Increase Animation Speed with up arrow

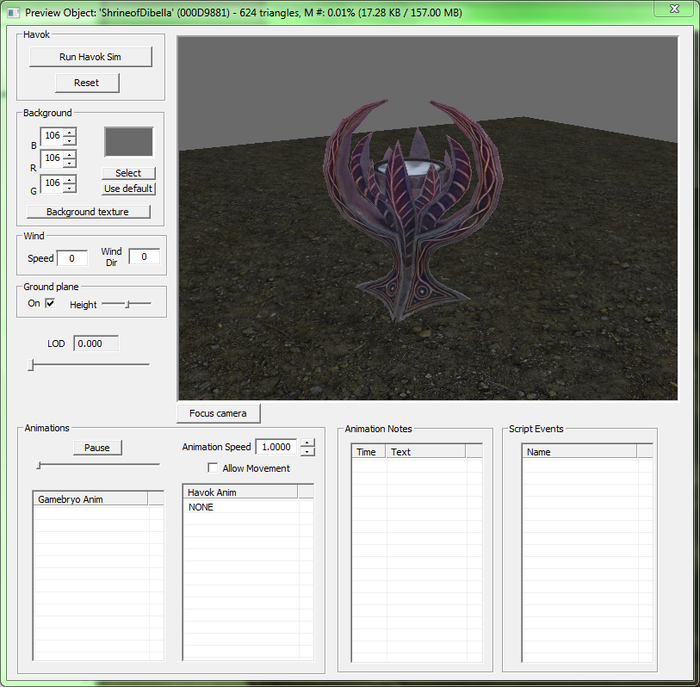click(307, 443)
